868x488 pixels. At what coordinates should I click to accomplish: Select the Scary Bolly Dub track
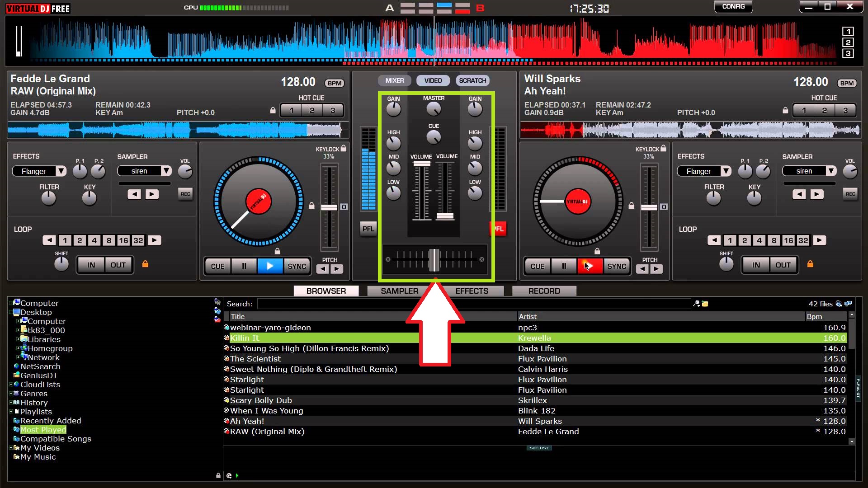pos(535,400)
